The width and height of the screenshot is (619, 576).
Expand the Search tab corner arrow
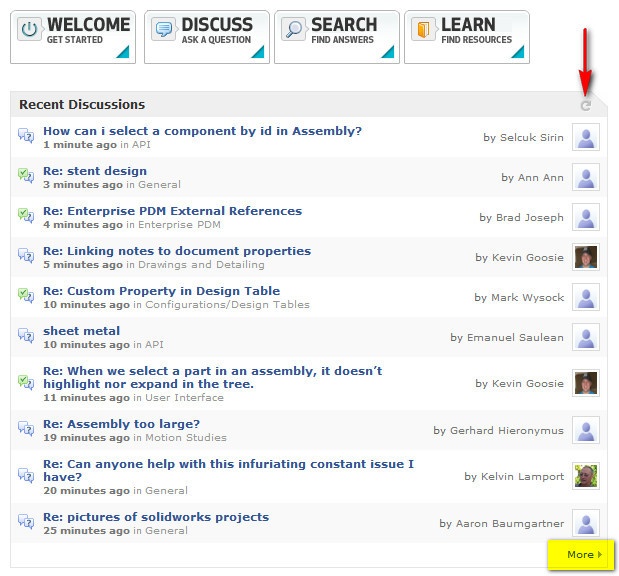(388, 52)
